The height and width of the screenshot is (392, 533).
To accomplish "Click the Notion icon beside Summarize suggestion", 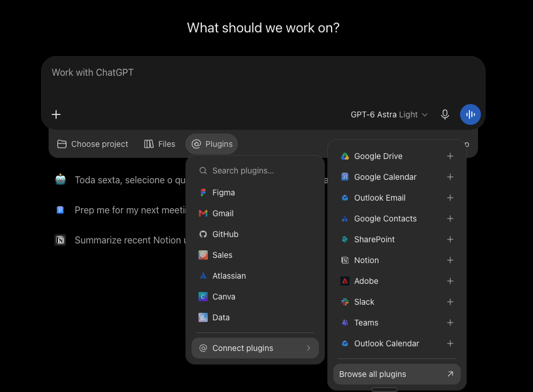I will tap(60, 240).
